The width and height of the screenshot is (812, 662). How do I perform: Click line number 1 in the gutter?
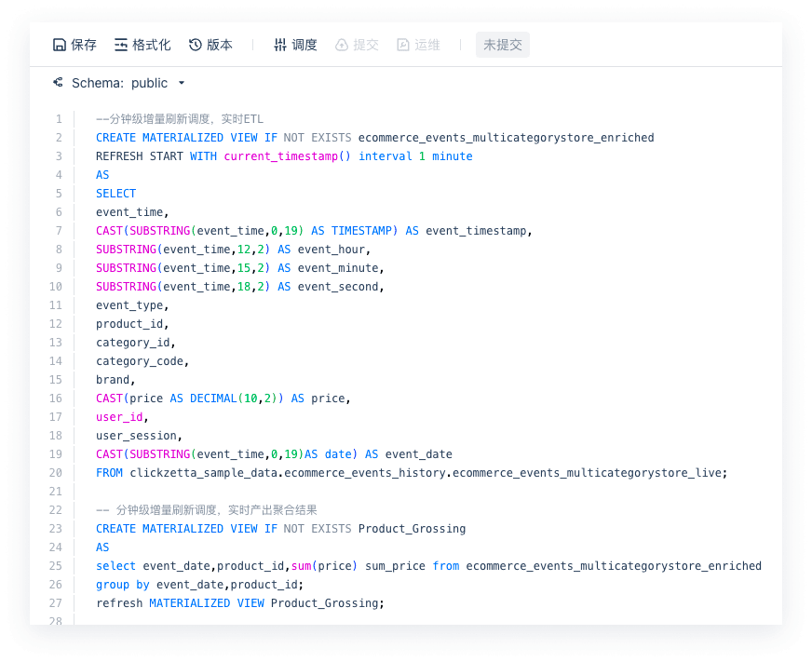coord(59,119)
